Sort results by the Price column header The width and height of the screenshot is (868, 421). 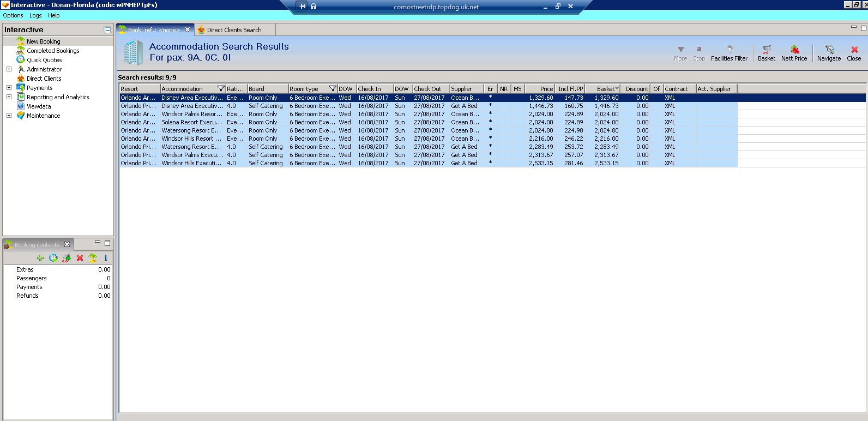click(540, 89)
